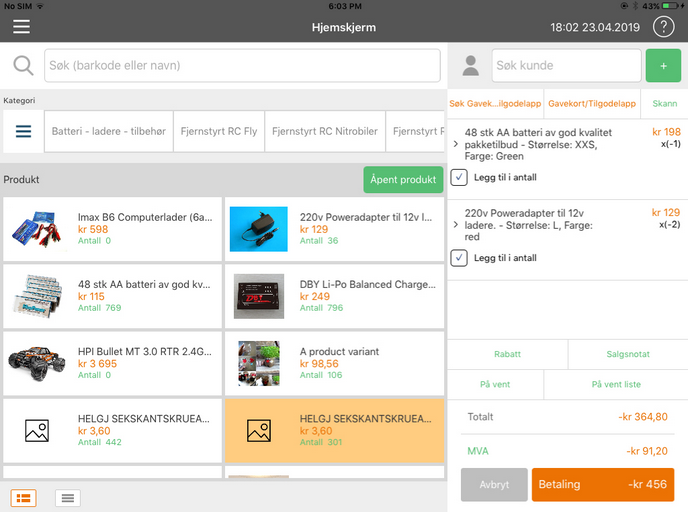
Task: Toggle 'Legg til i antall' for Poweradapter
Action: tap(459, 258)
